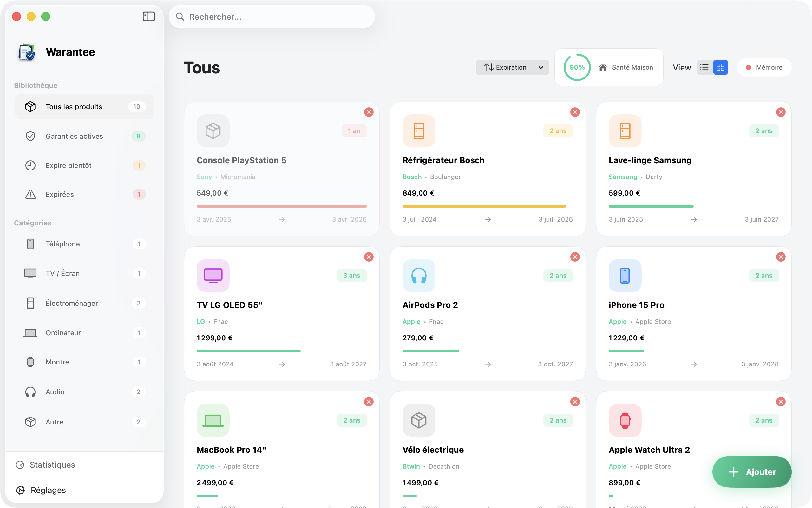This screenshot has height=508, width=812.
Task: Click the Tous page heading
Action: [x=202, y=68]
